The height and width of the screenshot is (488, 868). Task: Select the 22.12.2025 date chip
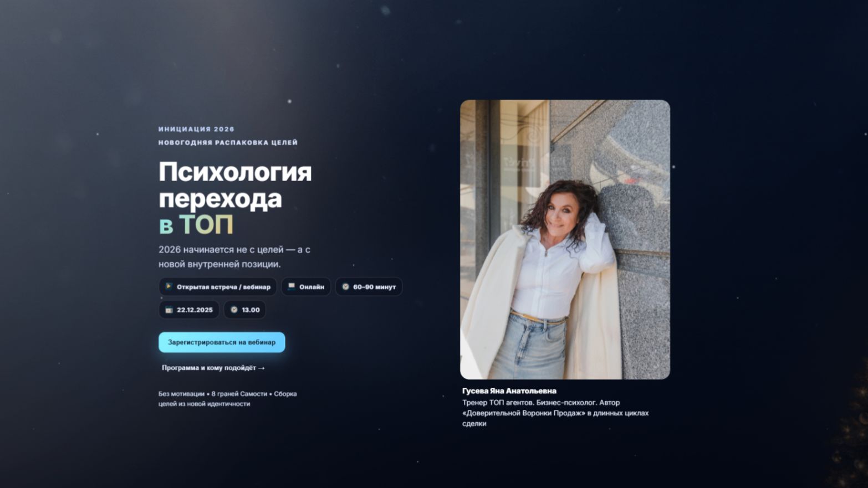pyautogui.click(x=189, y=310)
